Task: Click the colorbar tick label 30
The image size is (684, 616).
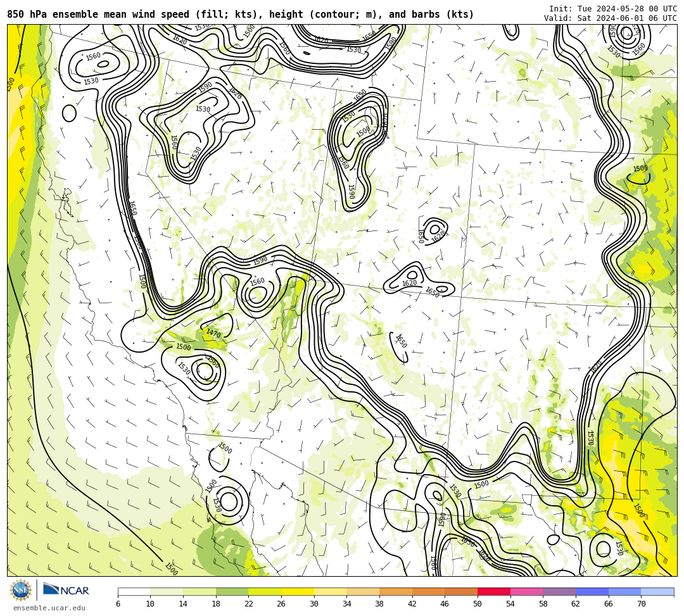Action: coord(314,604)
